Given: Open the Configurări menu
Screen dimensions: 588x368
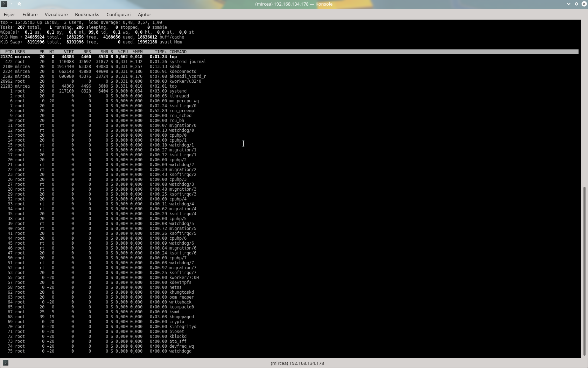Looking at the screenshot, I should [x=118, y=14].
